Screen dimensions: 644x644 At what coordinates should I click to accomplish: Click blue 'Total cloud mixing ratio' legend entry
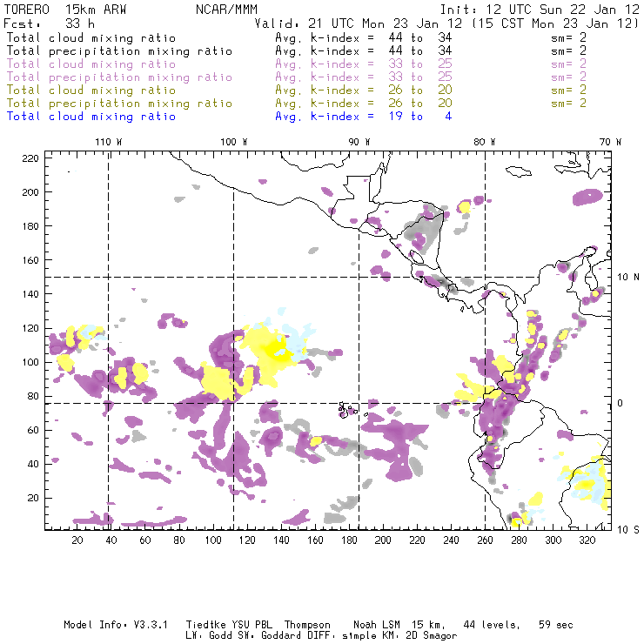click(91, 117)
